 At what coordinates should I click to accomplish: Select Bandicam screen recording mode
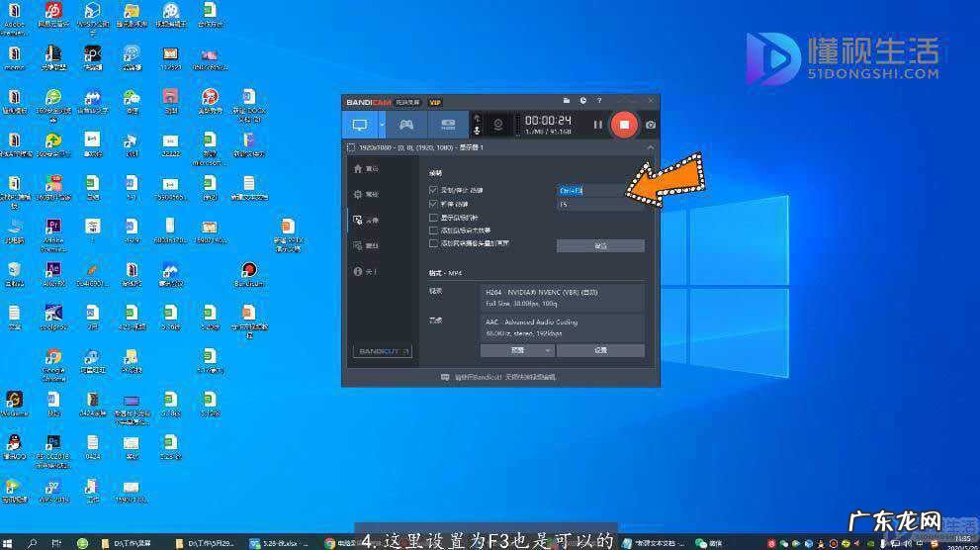click(359, 125)
